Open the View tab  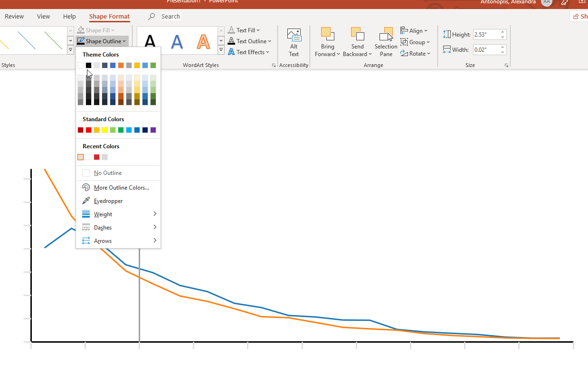pos(43,17)
